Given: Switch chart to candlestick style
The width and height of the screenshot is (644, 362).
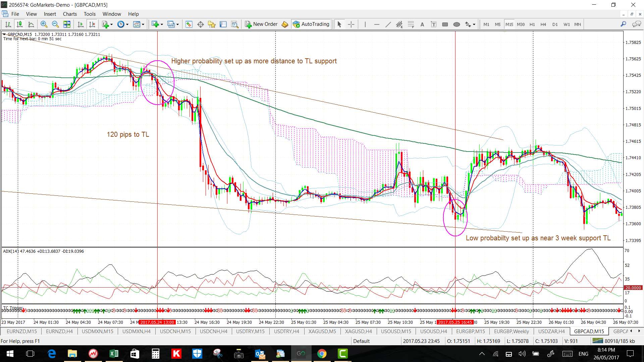Looking at the screenshot, I should click(19, 24).
